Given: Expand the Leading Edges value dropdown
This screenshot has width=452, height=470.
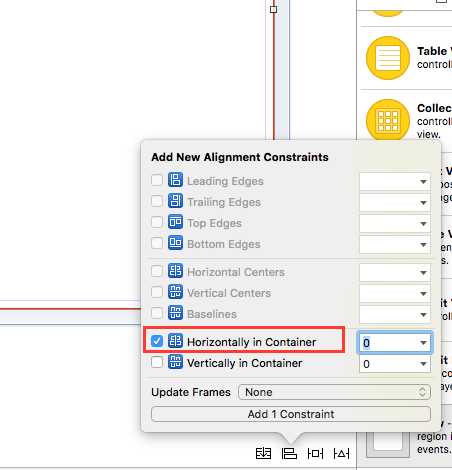Looking at the screenshot, I should coord(423,182).
